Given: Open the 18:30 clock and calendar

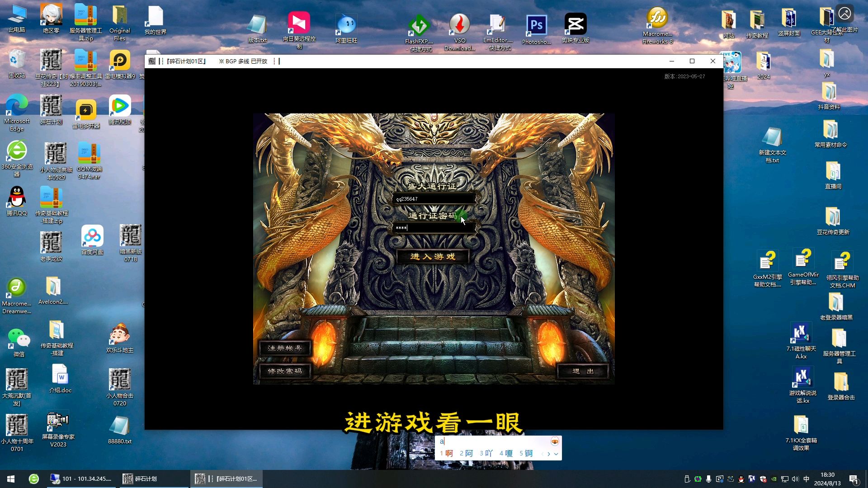Looking at the screenshot, I should (x=827, y=479).
